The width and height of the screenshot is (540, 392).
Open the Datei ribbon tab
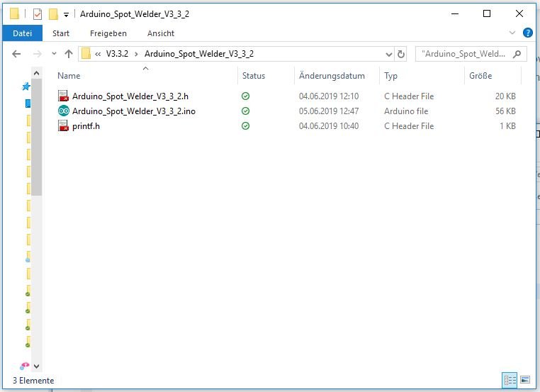pyautogui.click(x=23, y=33)
